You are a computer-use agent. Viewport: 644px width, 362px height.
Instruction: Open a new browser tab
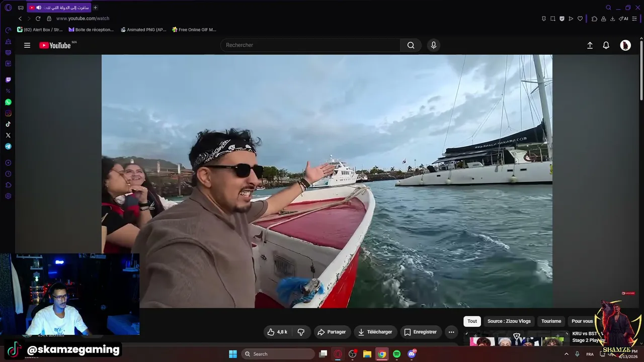pos(96,8)
